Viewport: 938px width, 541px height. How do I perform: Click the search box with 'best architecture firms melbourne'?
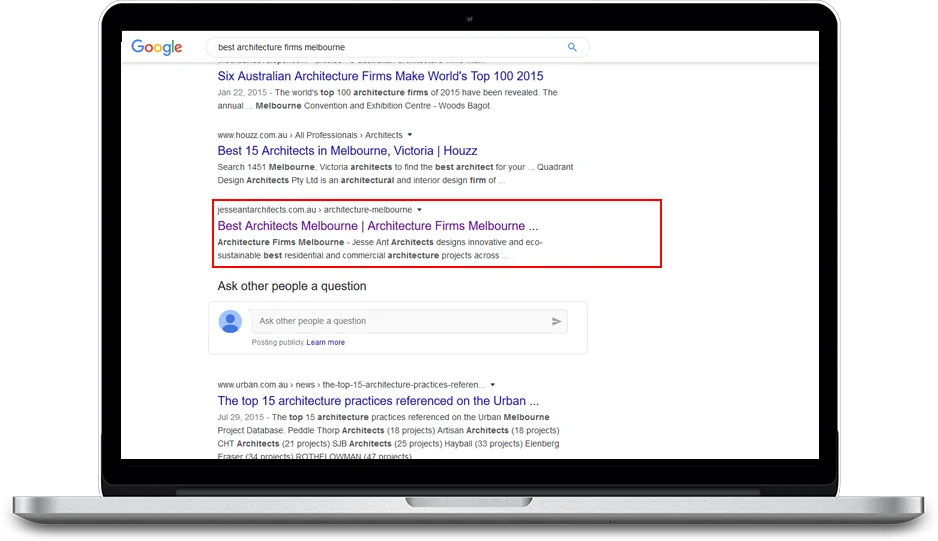(397, 47)
